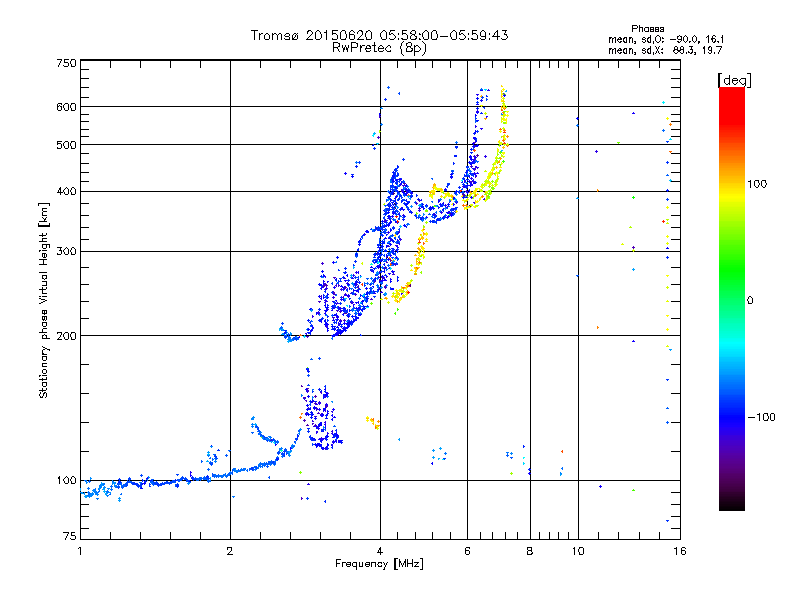
Task: Click the subtitle 'RwPretec (8p)'
Action: pyautogui.click(x=379, y=48)
